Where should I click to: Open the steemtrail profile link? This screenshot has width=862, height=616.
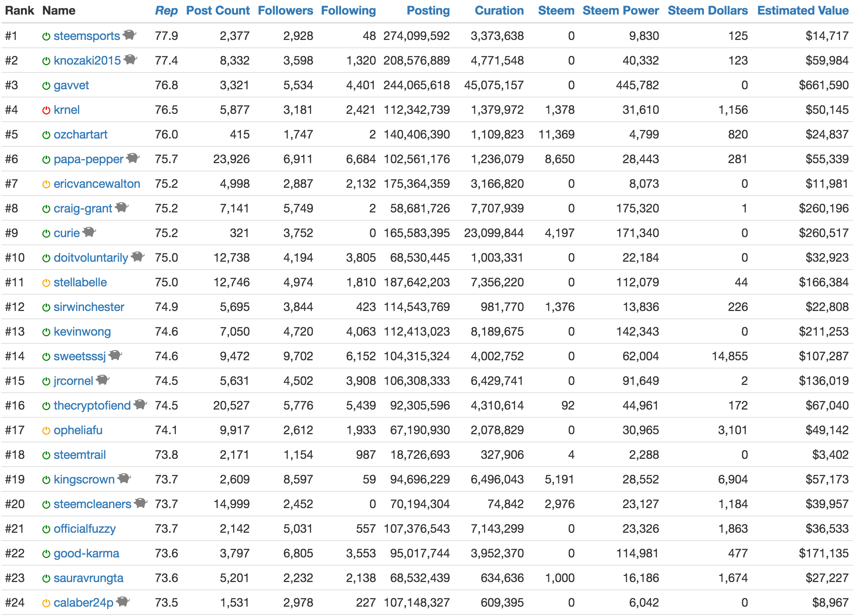(x=80, y=455)
